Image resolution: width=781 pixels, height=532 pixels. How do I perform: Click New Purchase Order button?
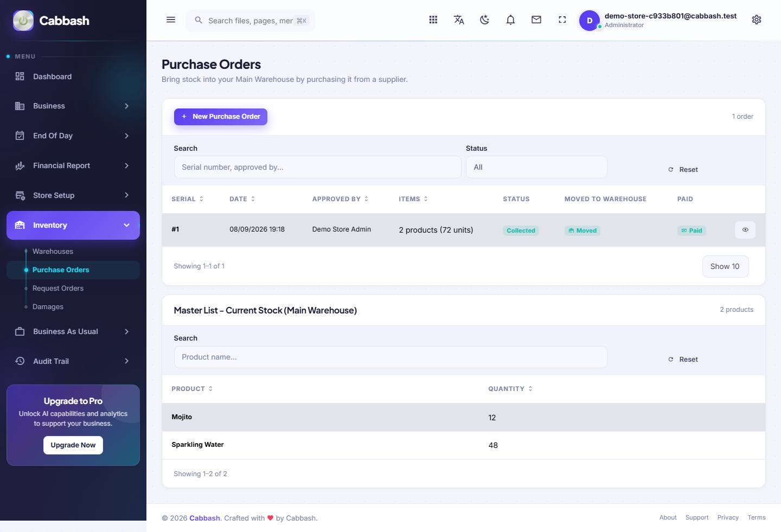tap(221, 117)
